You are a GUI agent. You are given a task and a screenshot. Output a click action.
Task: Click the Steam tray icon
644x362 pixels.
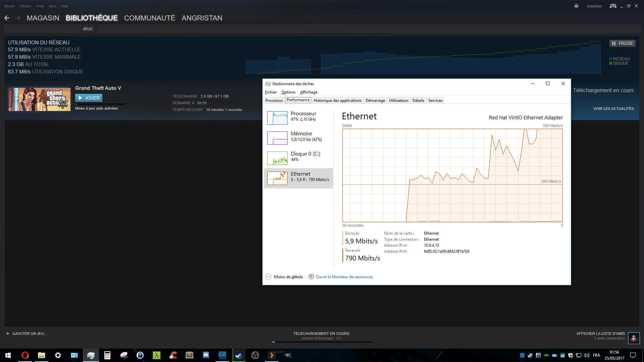point(530,355)
